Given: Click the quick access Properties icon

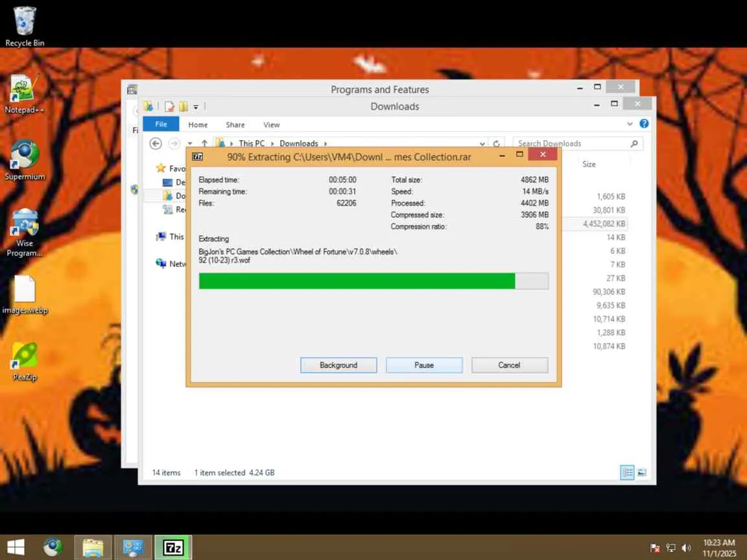Looking at the screenshot, I should pos(169,107).
